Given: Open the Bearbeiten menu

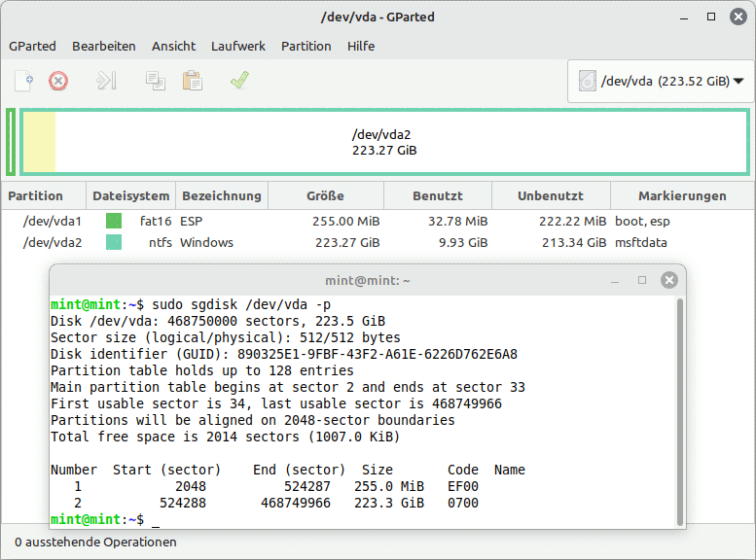Looking at the screenshot, I should pos(104,47).
